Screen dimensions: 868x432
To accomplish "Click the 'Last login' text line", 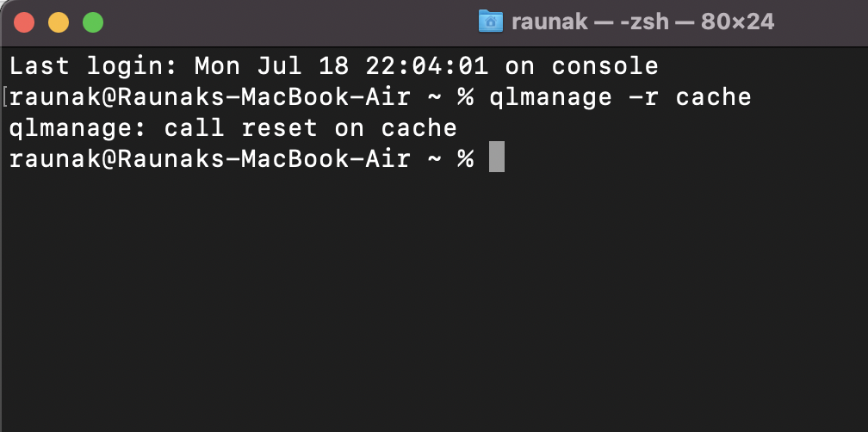I will [x=334, y=66].
